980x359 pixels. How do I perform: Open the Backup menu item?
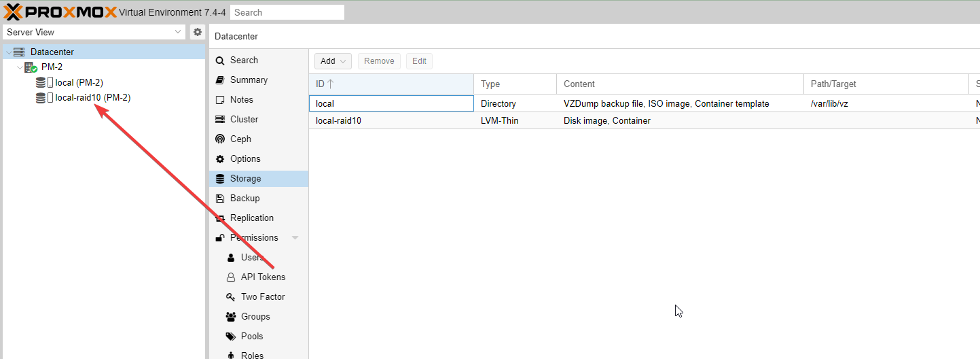click(258, 199)
